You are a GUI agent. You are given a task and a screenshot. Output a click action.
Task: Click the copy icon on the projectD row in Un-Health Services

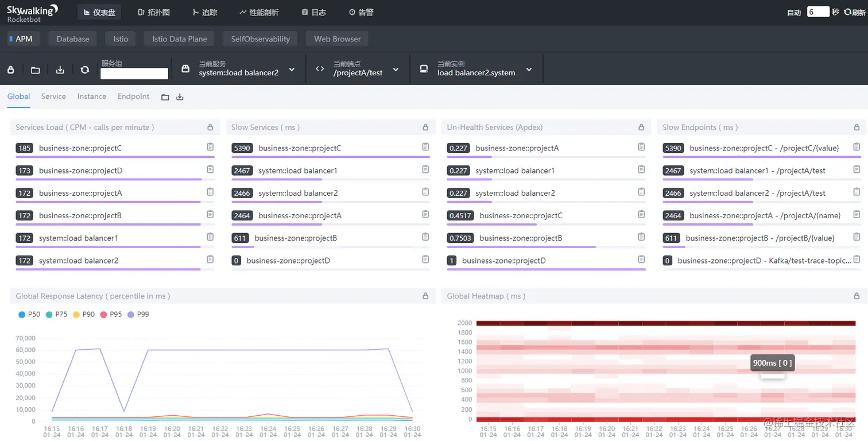tap(641, 260)
